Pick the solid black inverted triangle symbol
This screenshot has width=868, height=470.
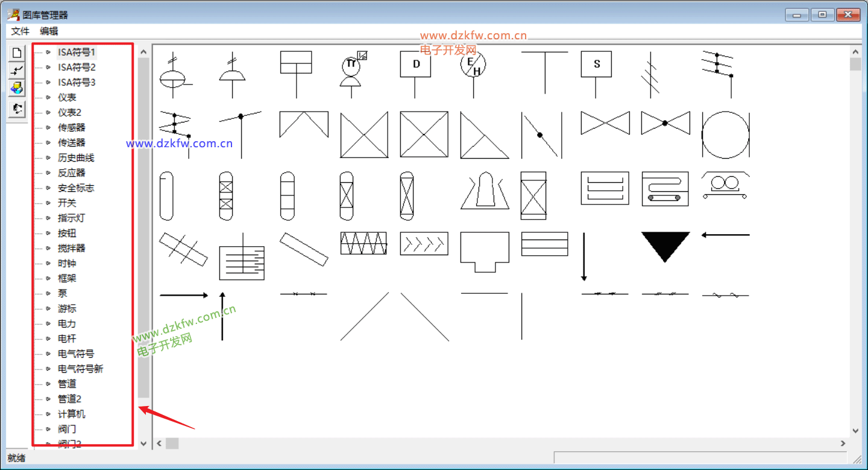665,246
